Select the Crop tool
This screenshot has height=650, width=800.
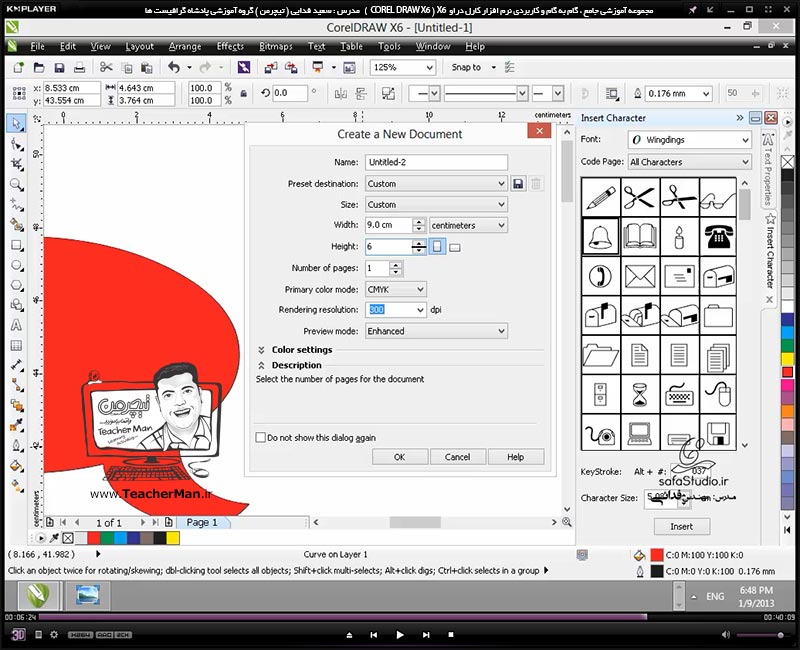tap(16, 164)
